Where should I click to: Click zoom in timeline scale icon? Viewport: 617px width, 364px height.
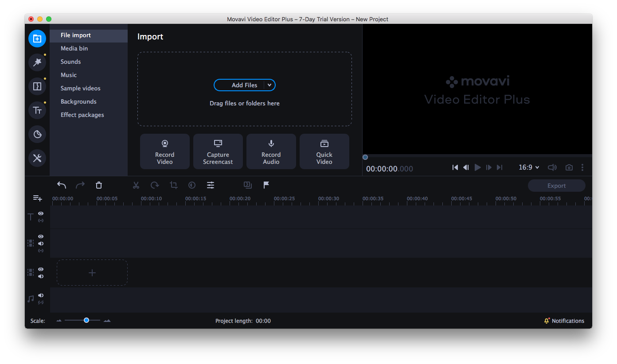click(107, 321)
